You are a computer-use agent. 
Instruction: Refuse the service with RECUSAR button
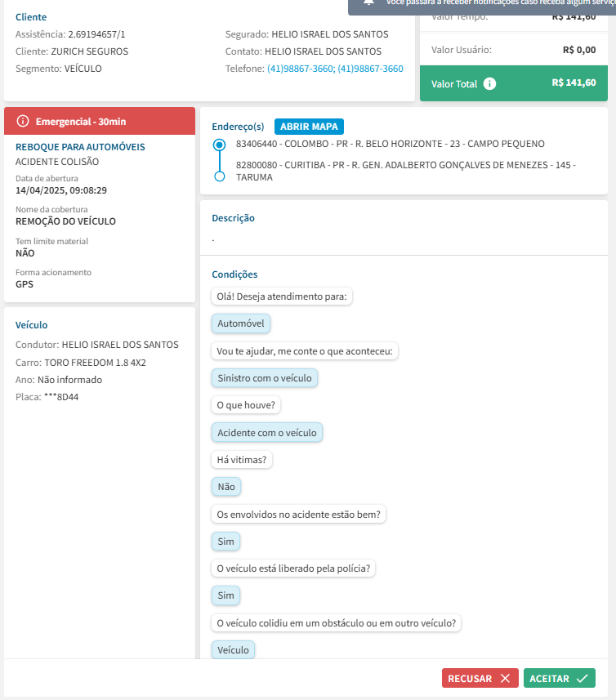tap(480, 679)
